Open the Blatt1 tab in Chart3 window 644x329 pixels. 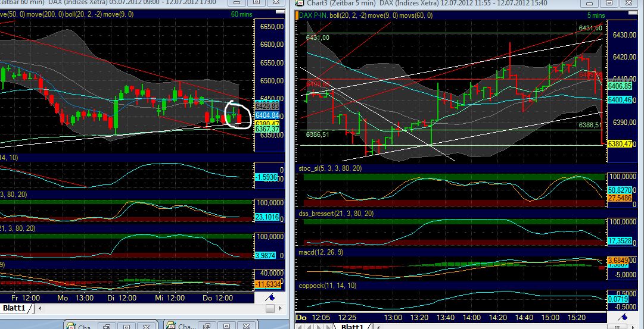(x=353, y=326)
